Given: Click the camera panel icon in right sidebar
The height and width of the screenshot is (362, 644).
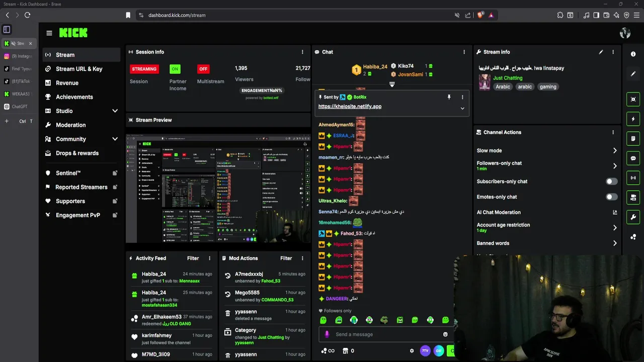Looking at the screenshot, I should pos(633,198).
